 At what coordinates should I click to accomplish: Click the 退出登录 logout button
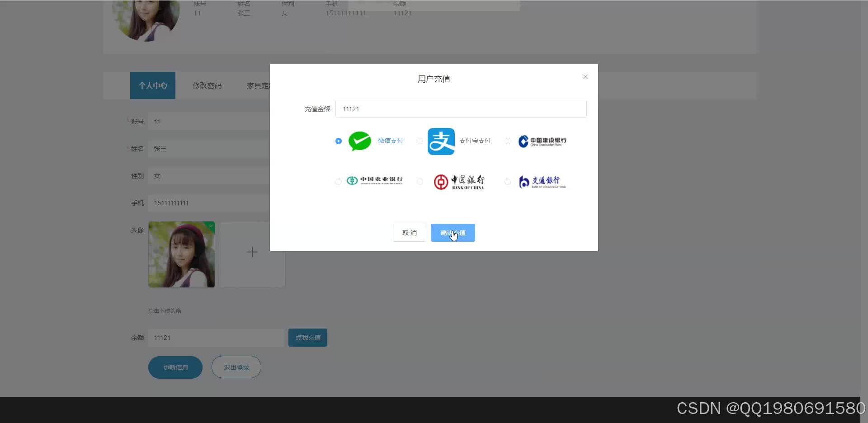click(x=236, y=367)
